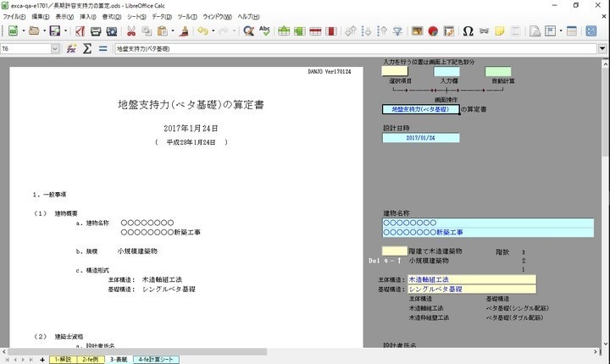
Task: Run the Spelling check icon
Action: pos(264,31)
